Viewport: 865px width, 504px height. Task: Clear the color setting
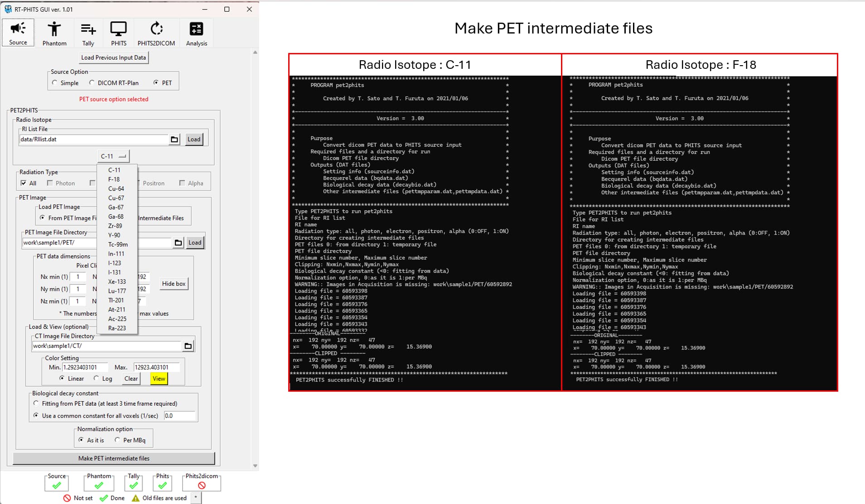coord(131,379)
